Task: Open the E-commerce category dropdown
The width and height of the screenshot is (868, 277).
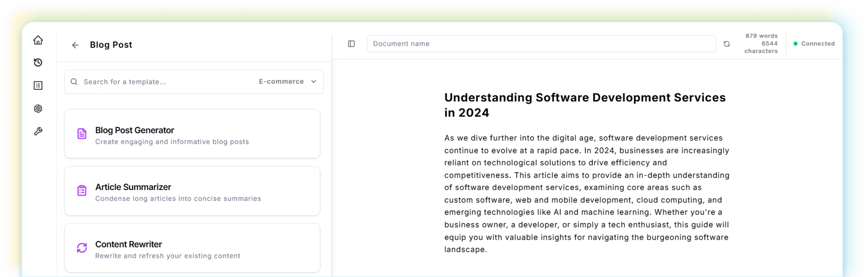Action: [287, 81]
